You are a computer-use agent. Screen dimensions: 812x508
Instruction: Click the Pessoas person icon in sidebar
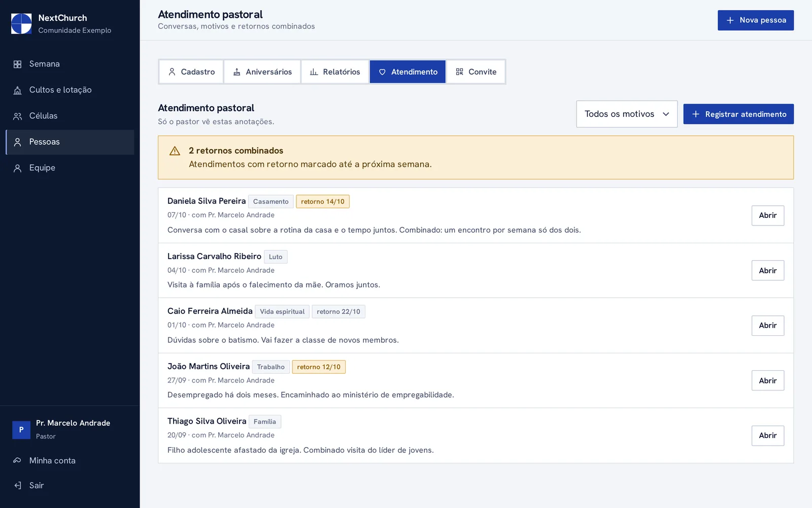pyautogui.click(x=17, y=142)
